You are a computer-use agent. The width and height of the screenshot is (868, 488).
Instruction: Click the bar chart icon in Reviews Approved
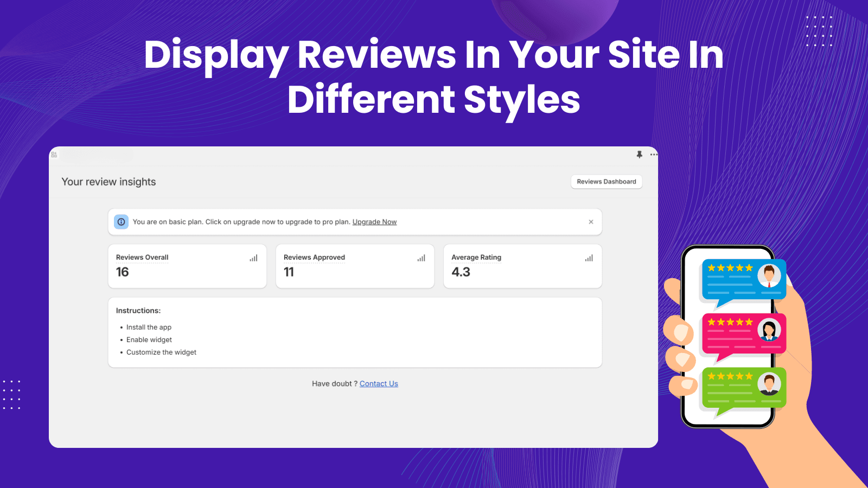(x=421, y=258)
